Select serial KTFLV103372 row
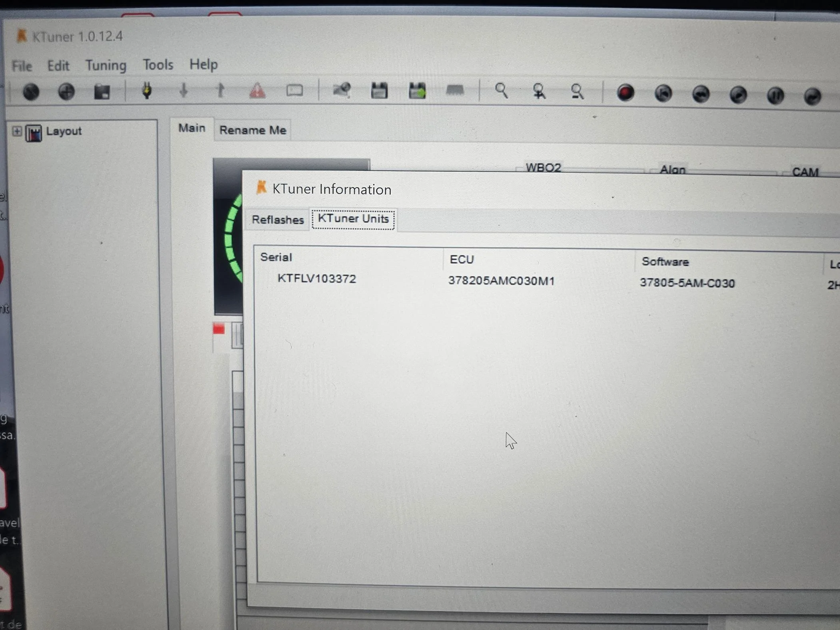840x630 pixels. click(316, 278)
